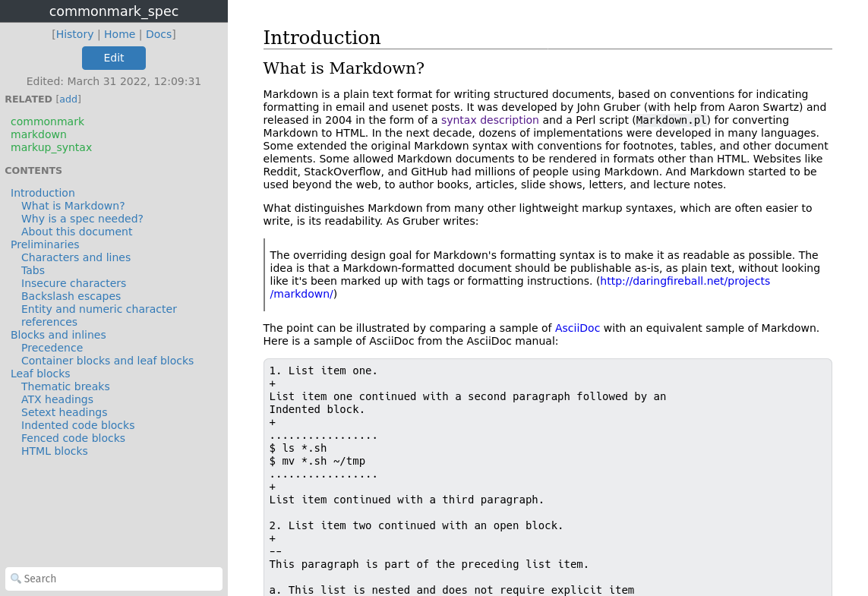The width and height of the screenshot is (868, 596).
Task: Click the Edit button
Action: click(x=113, y=58)
